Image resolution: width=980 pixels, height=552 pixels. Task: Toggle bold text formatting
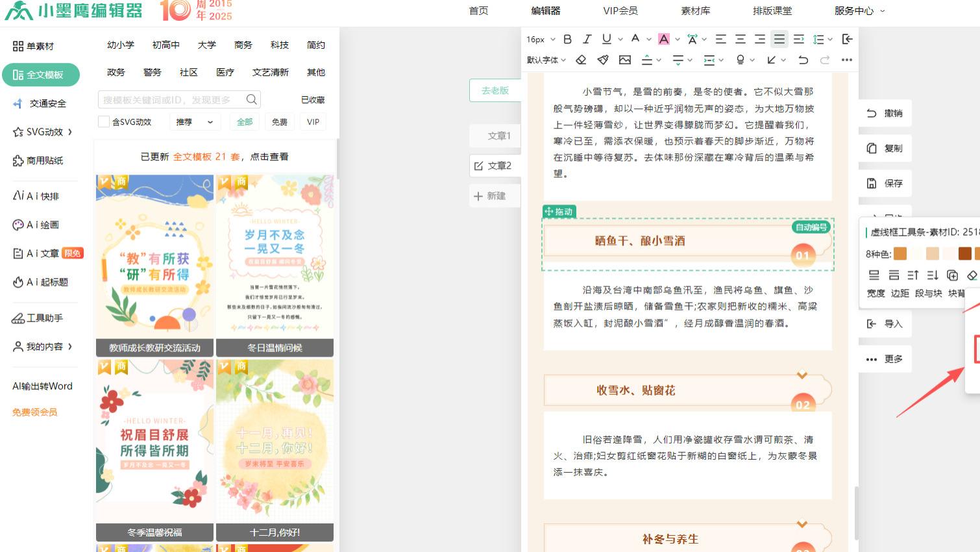coord(567,39)
